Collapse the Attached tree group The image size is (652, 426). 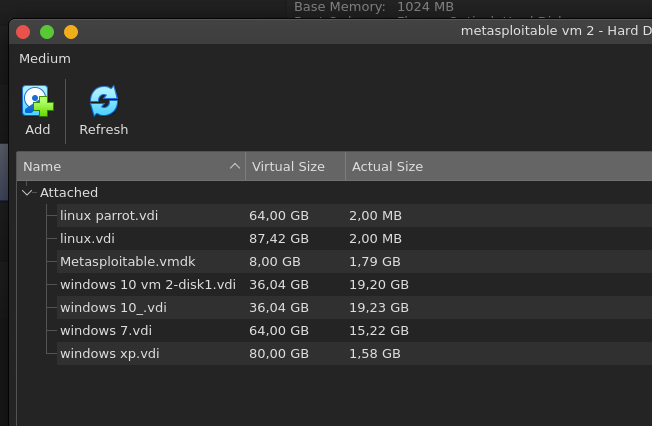coord(27,193)
